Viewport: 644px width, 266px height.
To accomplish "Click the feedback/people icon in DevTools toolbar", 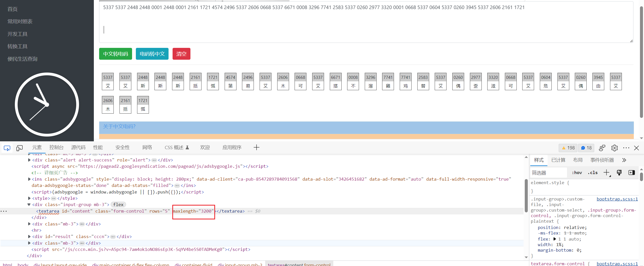I will coord(602,148).
